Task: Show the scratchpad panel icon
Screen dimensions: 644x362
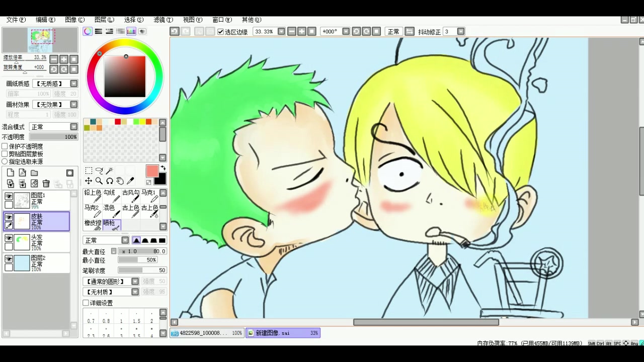Action: coord(142,31)
